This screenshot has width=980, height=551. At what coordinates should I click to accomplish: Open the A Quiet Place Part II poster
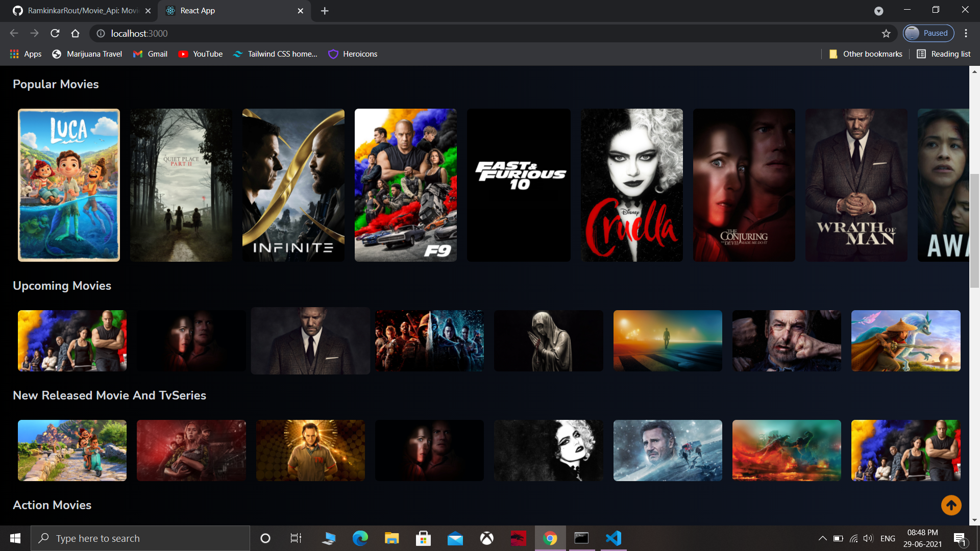pos(181,185)
